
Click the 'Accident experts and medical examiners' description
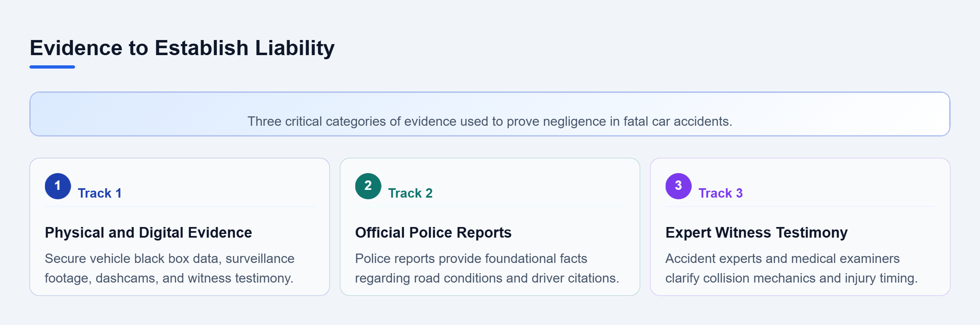tap(792, 268)
